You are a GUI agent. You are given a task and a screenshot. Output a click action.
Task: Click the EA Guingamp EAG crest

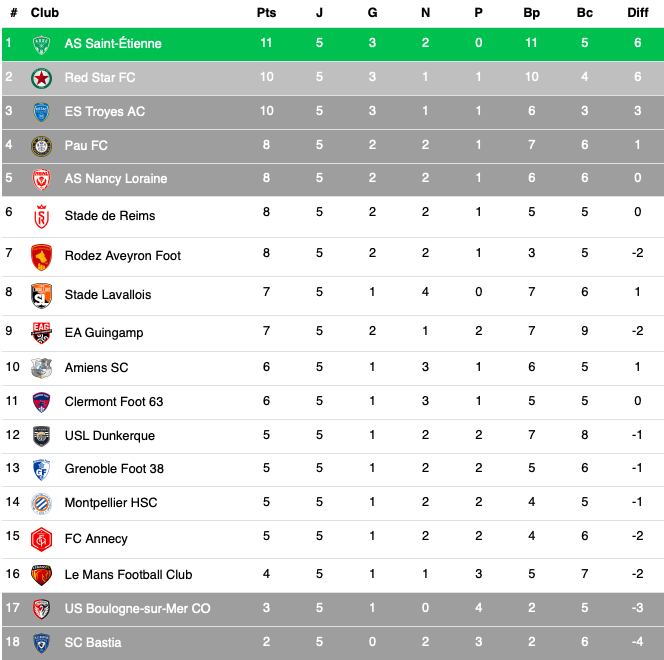point(42,333)
